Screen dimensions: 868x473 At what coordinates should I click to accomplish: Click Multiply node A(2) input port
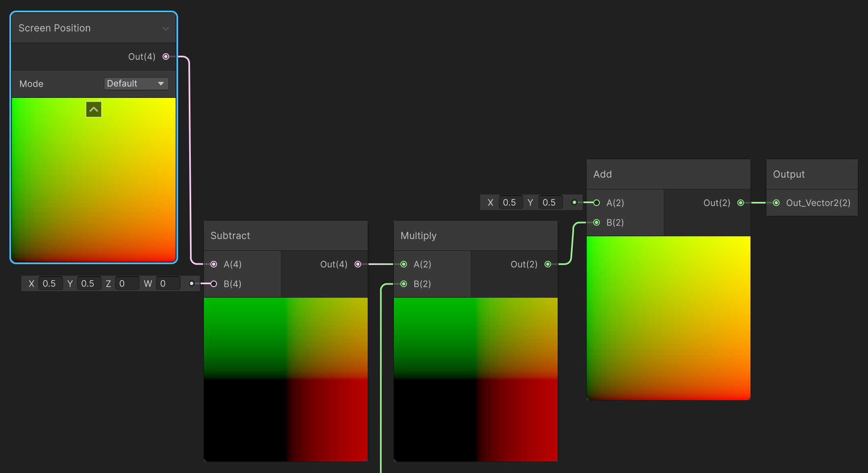point(404,264)
